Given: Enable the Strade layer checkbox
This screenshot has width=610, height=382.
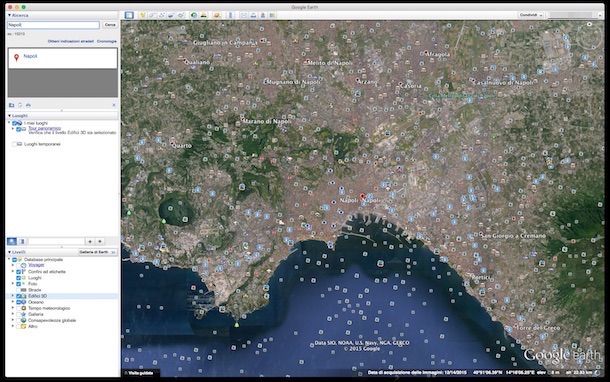Looking at the screenshot, I should 18,290.
